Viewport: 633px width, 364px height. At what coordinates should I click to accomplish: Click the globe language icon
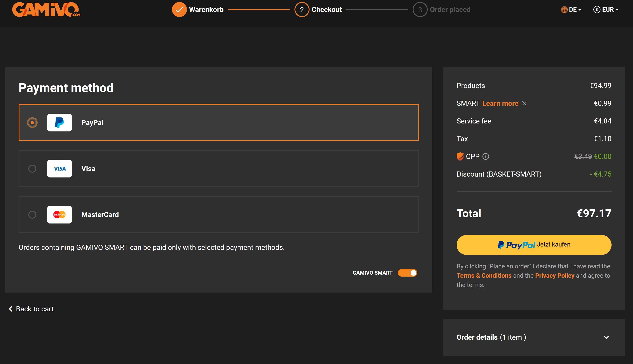tap(564, 10)
